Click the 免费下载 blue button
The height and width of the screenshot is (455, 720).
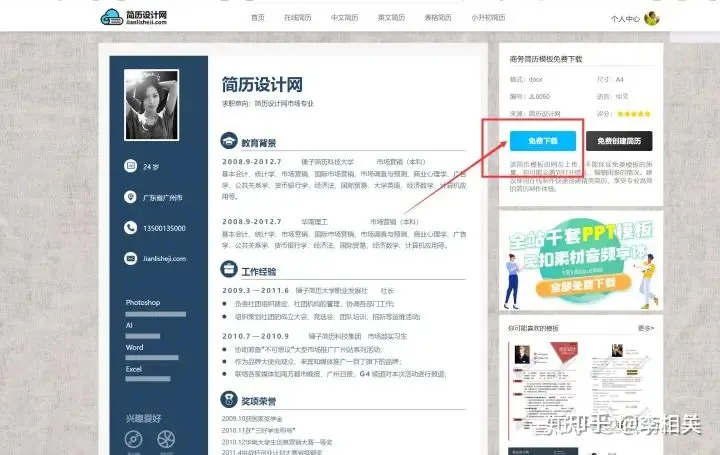(x=543, y=141)
